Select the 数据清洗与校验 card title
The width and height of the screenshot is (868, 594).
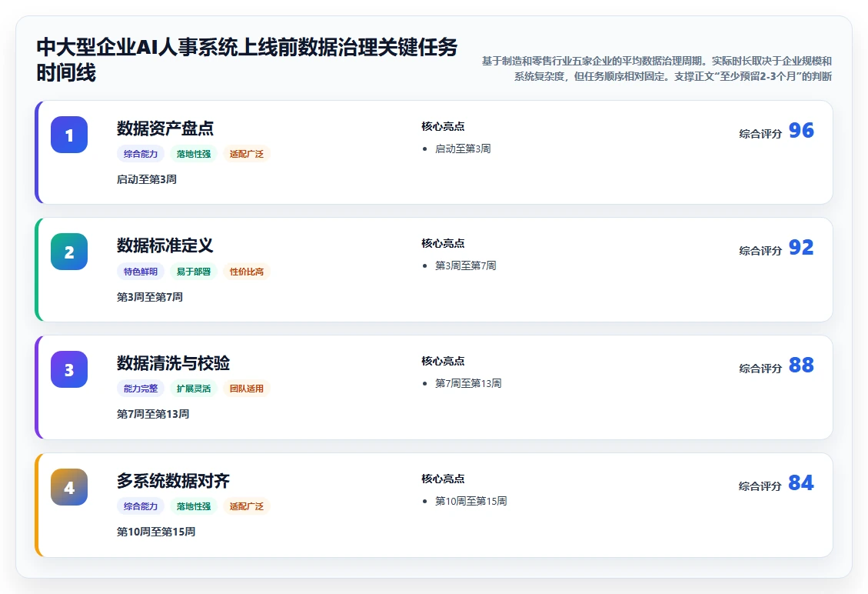[173, 363]
